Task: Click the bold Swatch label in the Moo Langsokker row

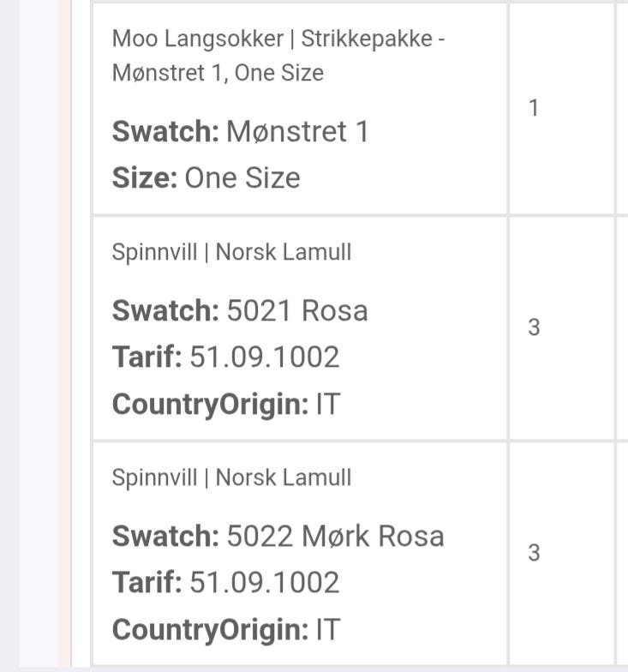Action: tap(165, 131)
